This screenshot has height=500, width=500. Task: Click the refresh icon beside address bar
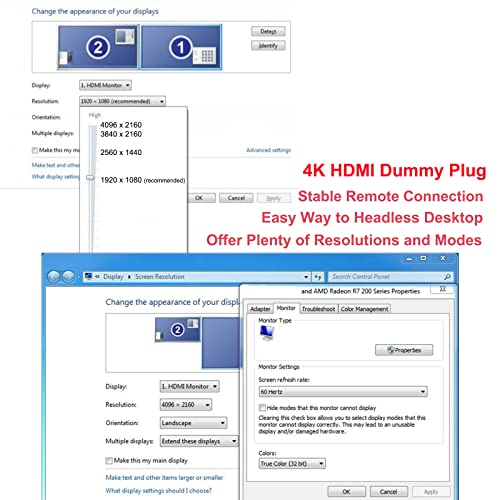pos(318,277)
